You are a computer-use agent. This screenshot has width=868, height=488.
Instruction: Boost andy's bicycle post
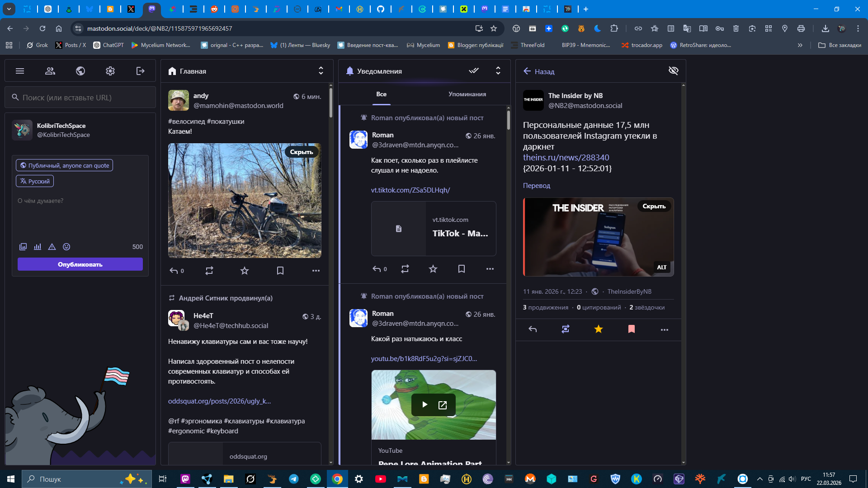tap(209, 271)
